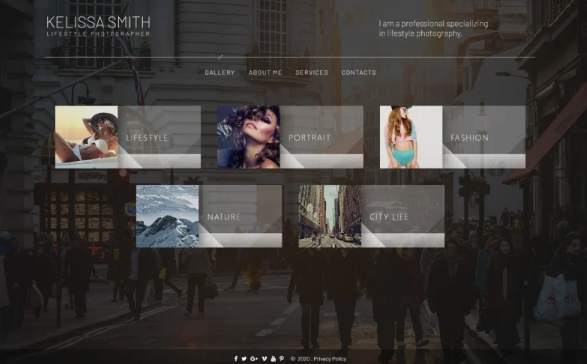Click the LIFESTYLE category label
The width and height of the screenshot is (587, 364).
147,138
